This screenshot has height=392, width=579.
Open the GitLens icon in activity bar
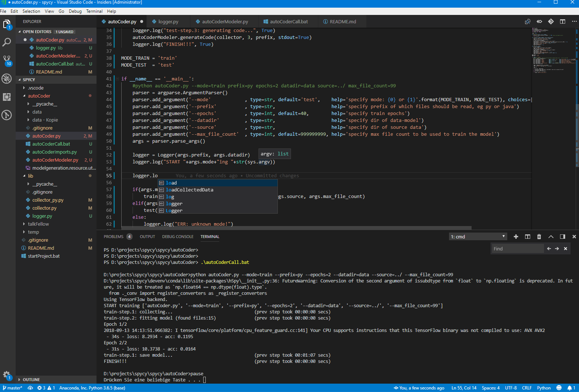(x=7, y=115)
